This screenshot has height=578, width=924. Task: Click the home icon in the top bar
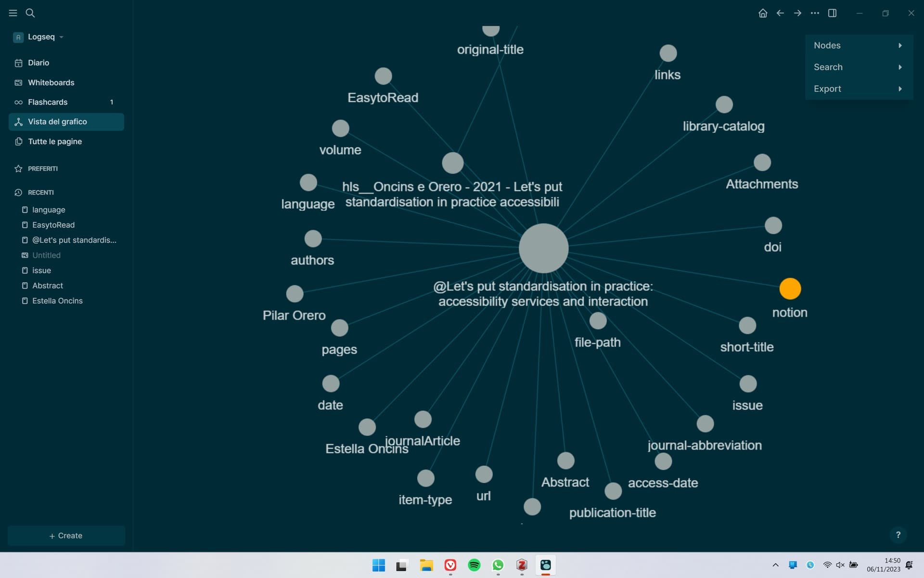click(x=763, y=13)
